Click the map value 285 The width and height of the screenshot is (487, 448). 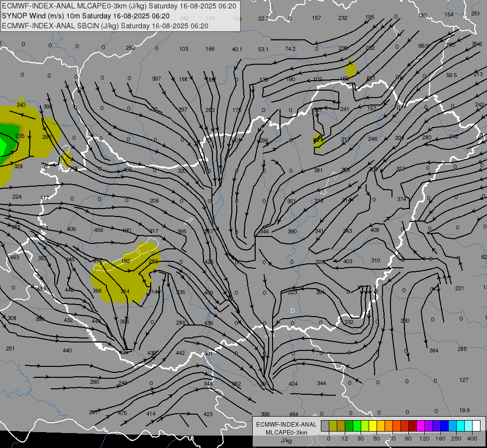click(462, 349)
